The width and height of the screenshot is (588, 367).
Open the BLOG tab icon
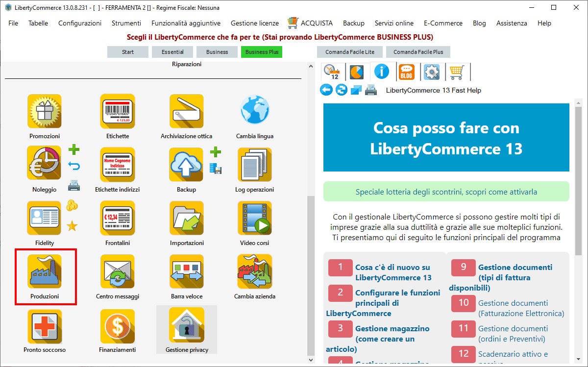click(x=407, y=72)
